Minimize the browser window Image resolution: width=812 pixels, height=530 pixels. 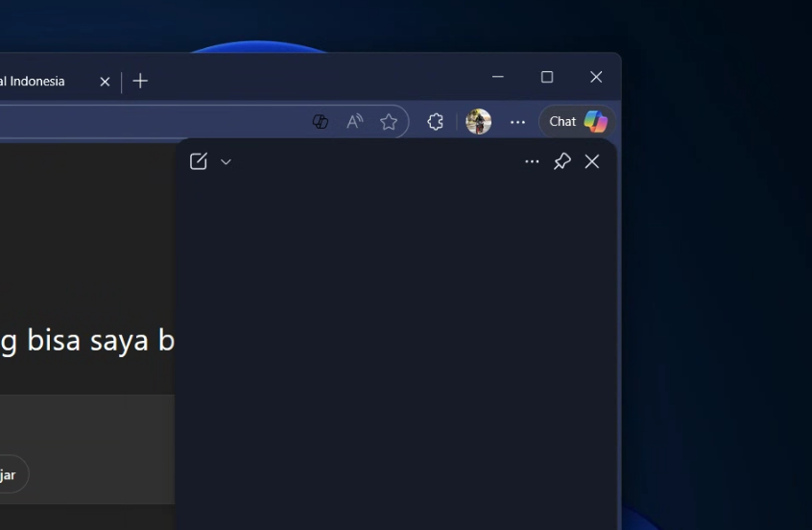(x=497, y=77)
